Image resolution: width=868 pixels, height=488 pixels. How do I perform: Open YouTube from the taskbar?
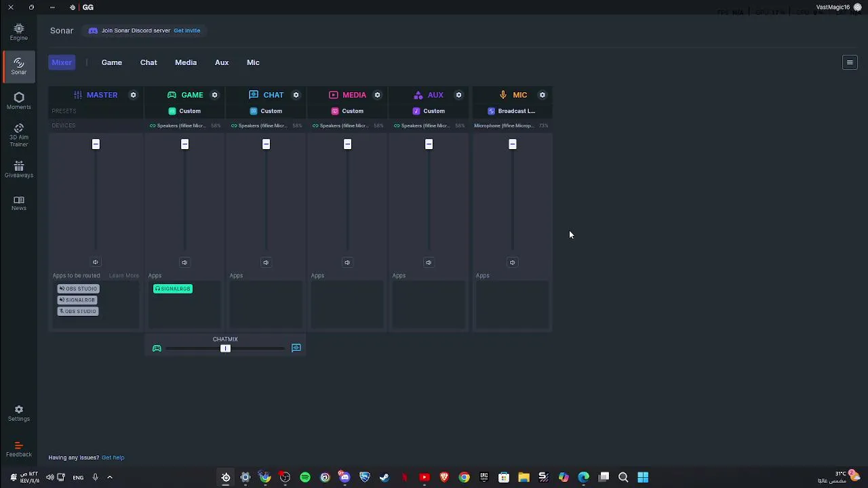pos(425,477)
